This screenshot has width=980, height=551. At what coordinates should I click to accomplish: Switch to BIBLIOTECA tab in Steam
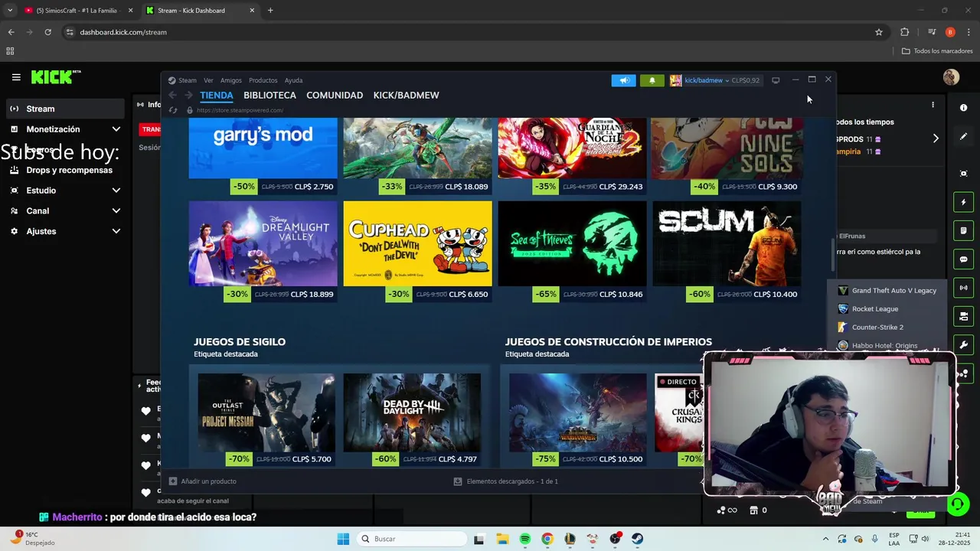pos(269,96)
